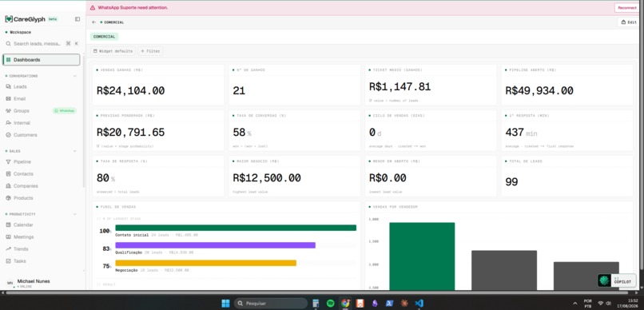Open the AI Copilot brain icon

[x=604, y=280]
